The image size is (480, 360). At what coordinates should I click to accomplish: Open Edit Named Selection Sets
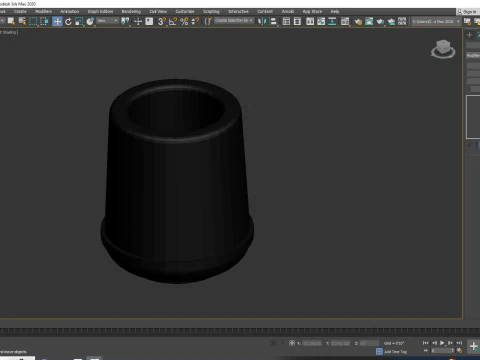[208, 22]
